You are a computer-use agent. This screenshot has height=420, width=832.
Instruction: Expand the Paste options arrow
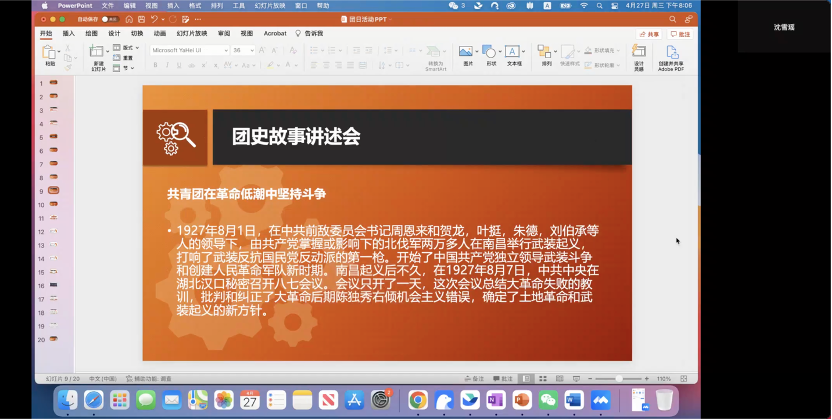[57, 52]
